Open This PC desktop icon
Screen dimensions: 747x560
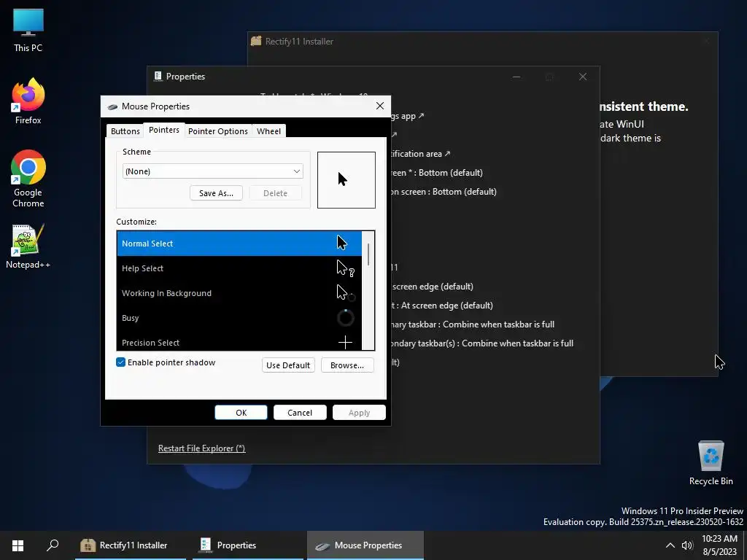tap(28, 31)
